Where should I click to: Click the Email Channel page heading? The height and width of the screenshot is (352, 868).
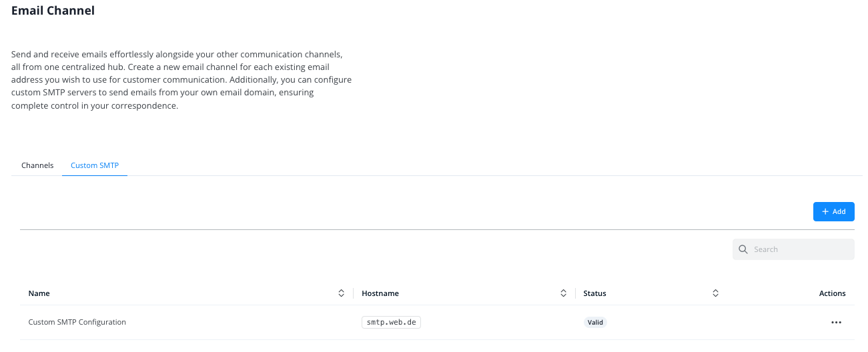pyautogui.click(x=53, y=11)
